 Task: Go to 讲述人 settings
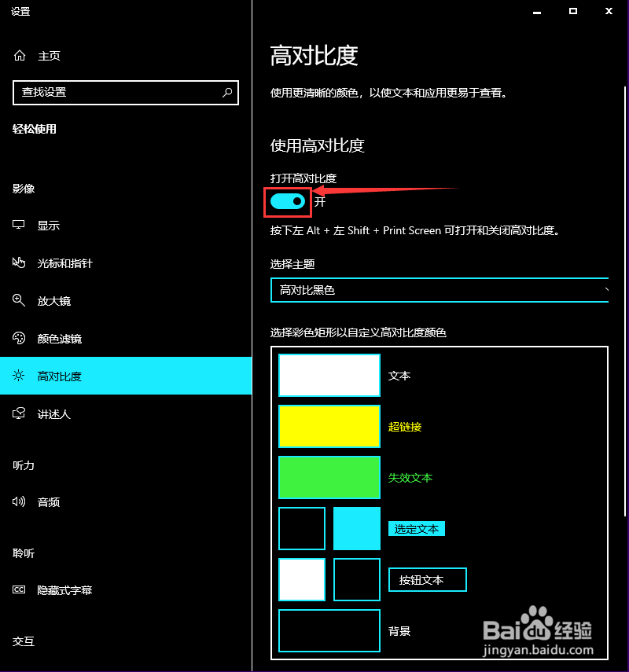[126, 413]
